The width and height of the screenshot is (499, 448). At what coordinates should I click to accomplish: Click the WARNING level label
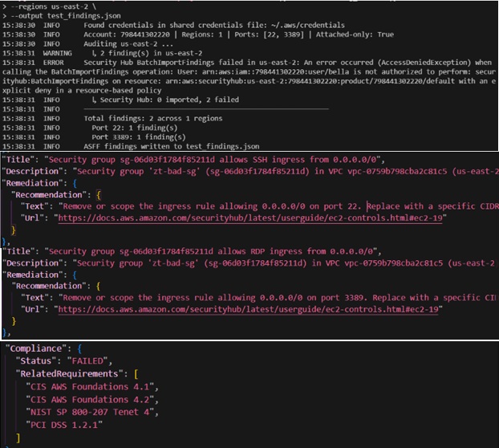(57, 53)
